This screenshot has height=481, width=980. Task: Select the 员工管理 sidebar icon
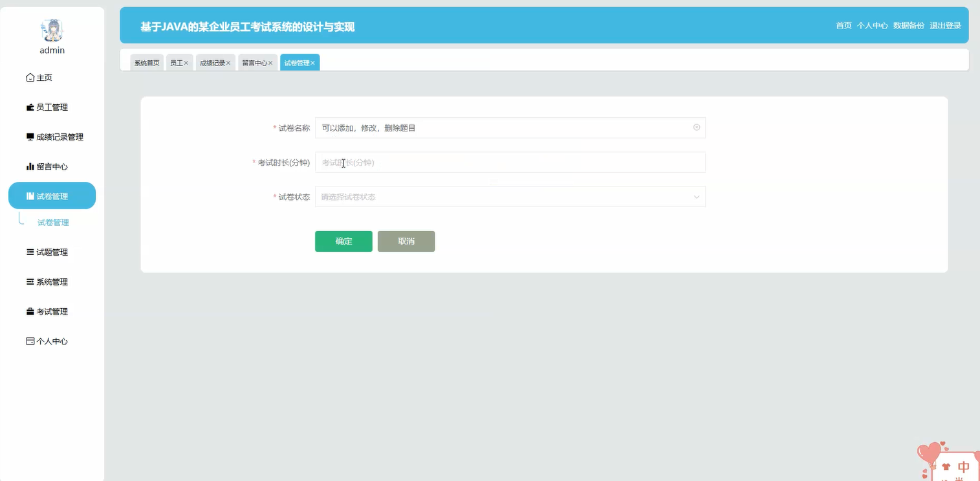tap(28, 107)
